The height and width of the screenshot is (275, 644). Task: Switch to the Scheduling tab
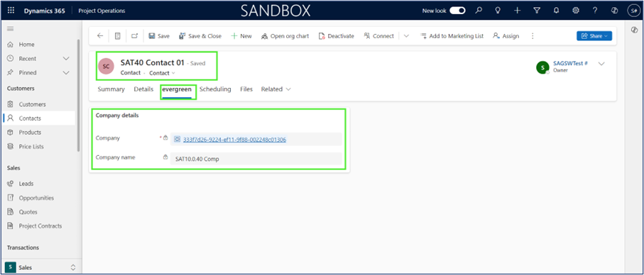[215, 89]
